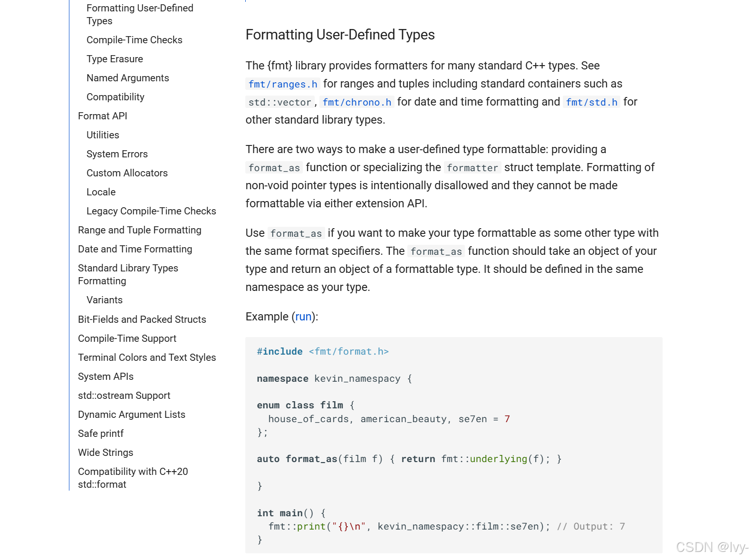Open Safe printf section
Image resolution: width=751 pixels, height=560 pixels.
tap(101, 434)
